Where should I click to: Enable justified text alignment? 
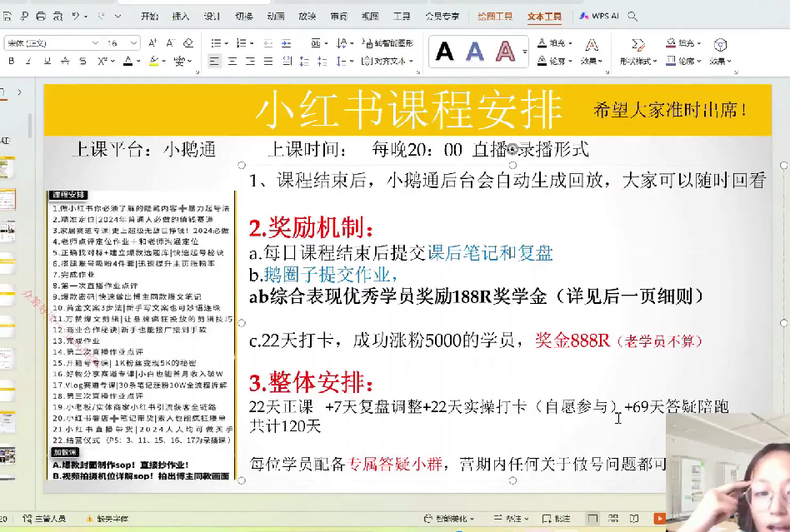pyautogui.click(x=268, y=62)
